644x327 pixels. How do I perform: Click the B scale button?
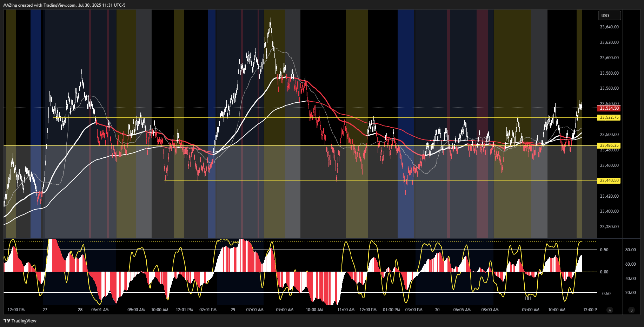click(631, 310)
